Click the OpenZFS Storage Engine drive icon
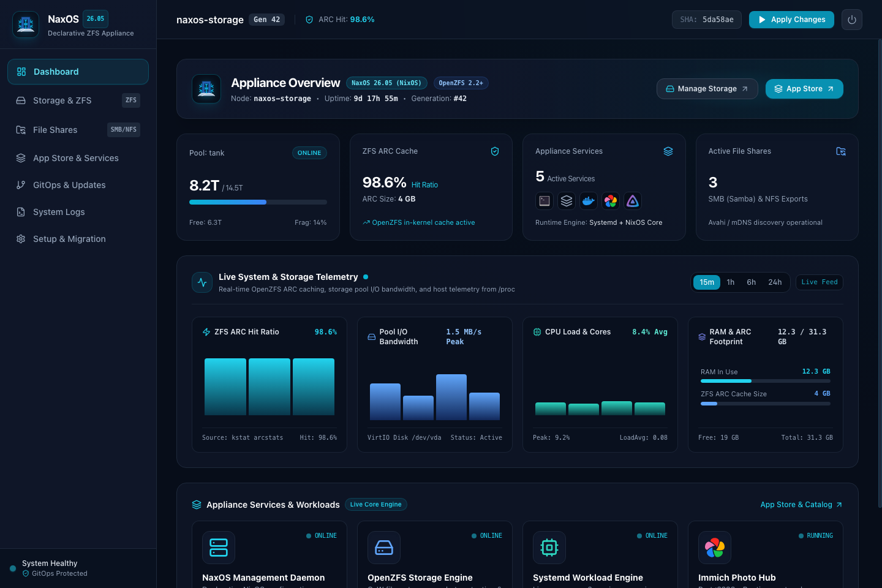This screenshot has width=882, height=588. 384,548
